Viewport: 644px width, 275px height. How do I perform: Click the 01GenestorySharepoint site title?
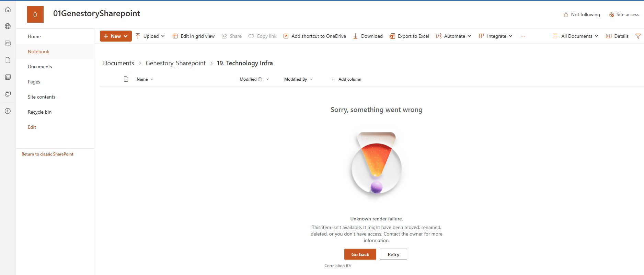pos(96,13)
